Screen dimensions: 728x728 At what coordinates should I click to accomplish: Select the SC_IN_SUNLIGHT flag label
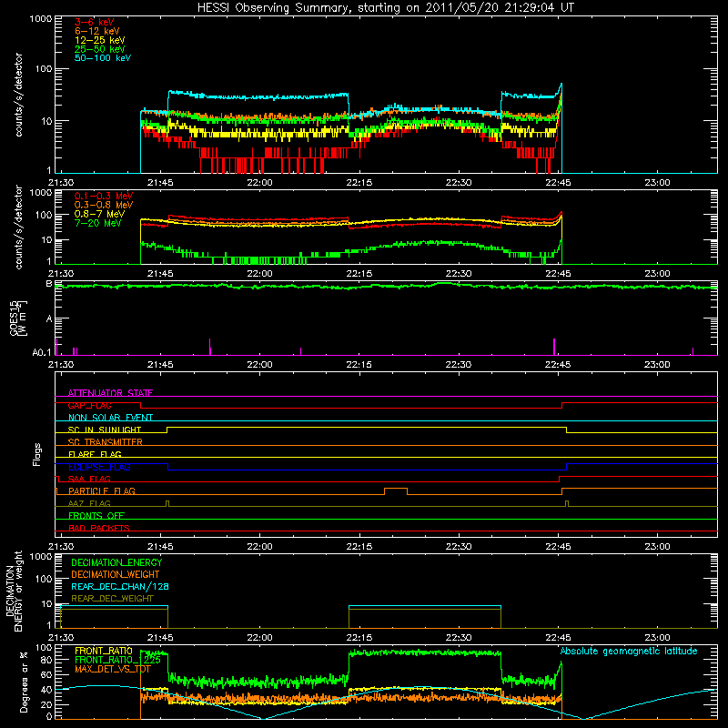pyautogui.click(x=105, y=430)
